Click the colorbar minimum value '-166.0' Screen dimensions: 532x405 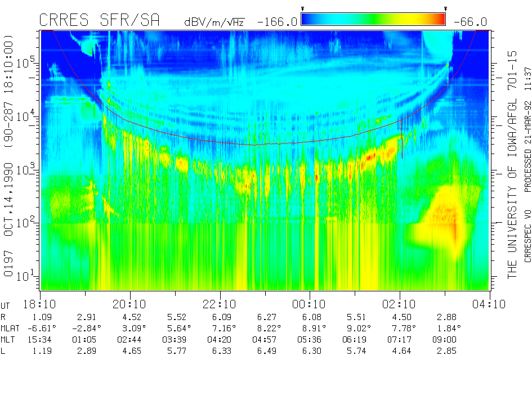pos(277,22)
